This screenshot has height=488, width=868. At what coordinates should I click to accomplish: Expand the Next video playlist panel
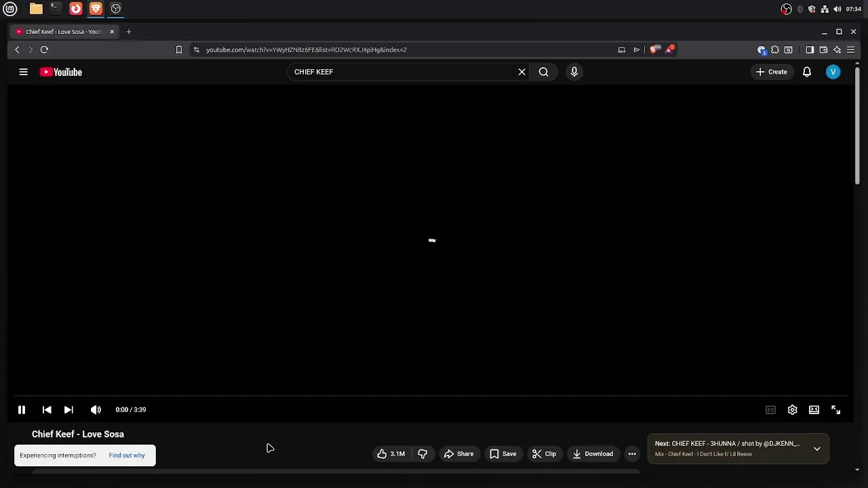[817, 449]
